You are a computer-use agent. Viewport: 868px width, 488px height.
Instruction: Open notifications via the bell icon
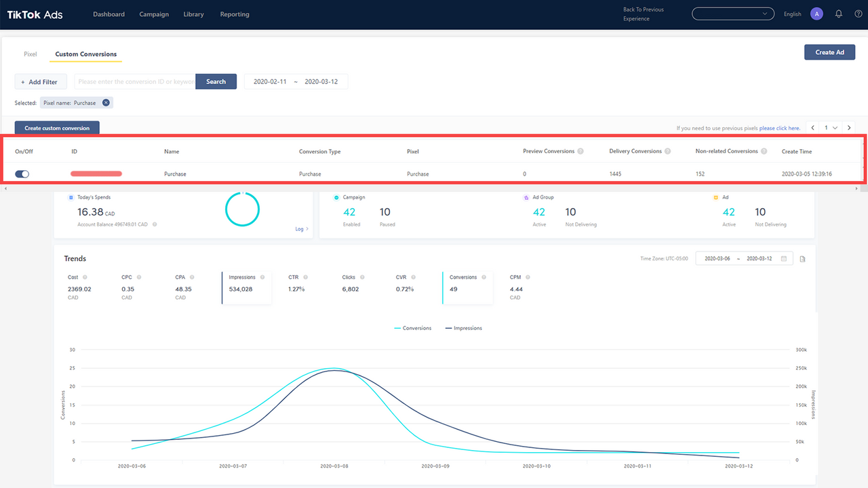839,14
